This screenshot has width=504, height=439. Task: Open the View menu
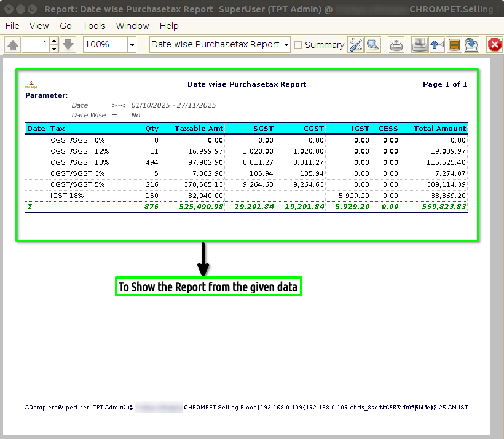[x=39, y=26]
